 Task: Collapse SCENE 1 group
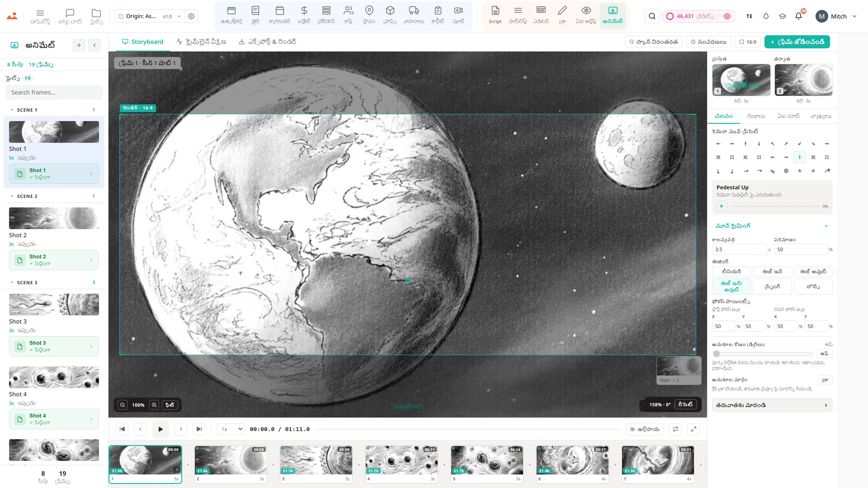[12, 110]
